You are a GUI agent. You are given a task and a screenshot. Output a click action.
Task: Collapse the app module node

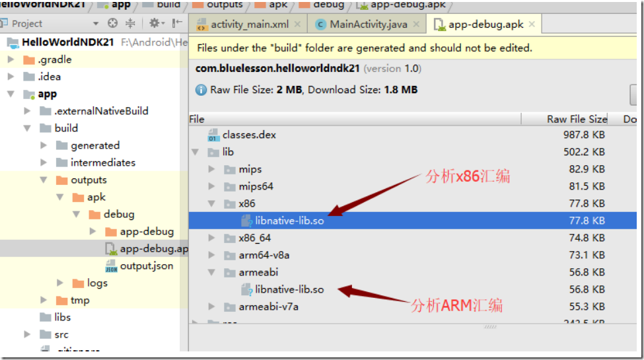point(11,94)
